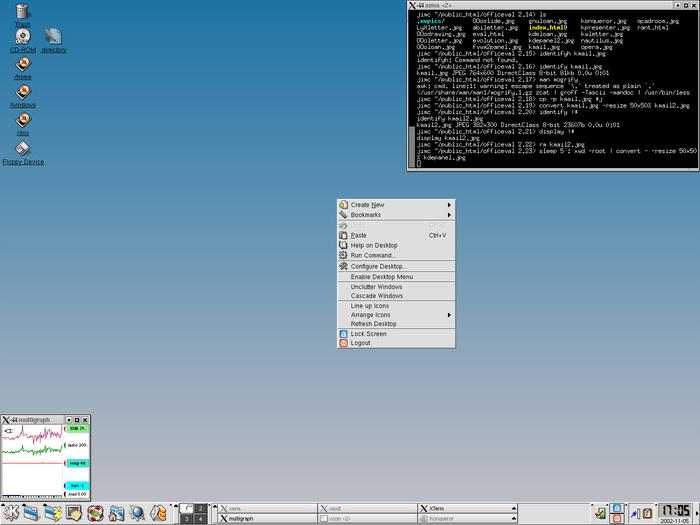Switch to virtual desktop 3 in pager
This screenshot has height=525, width=700.
[187, 519]
